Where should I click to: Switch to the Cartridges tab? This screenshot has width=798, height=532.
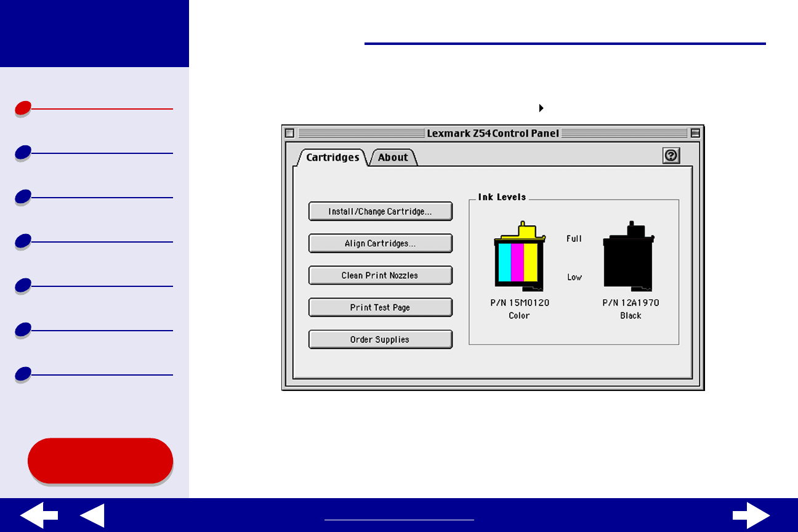tap(332, 157)
